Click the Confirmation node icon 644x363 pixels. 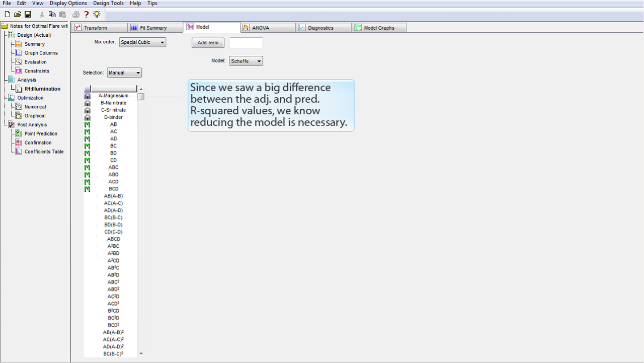pos(19,142)
